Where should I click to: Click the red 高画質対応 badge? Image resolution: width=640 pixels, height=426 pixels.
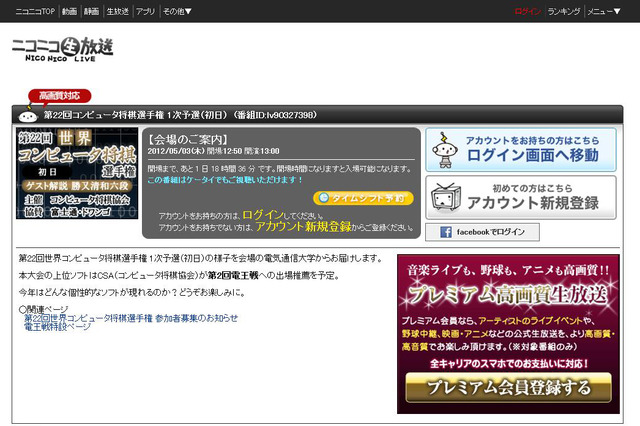[61, 95]
